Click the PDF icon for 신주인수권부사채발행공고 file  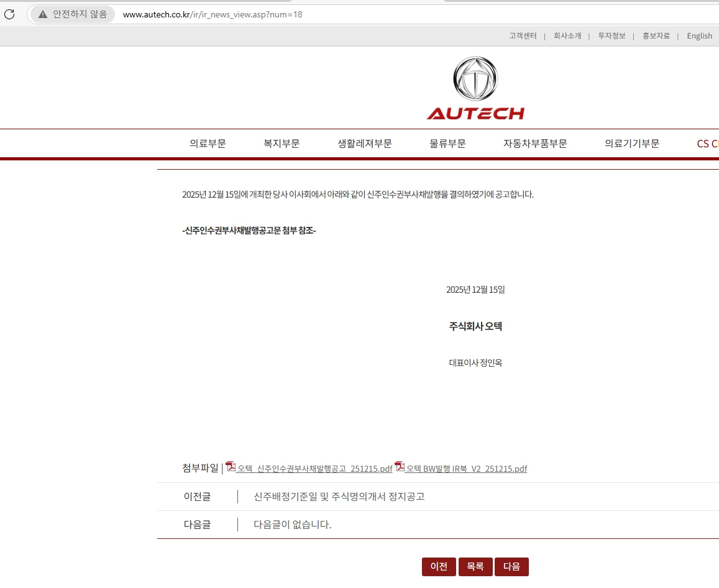point(231,466)
